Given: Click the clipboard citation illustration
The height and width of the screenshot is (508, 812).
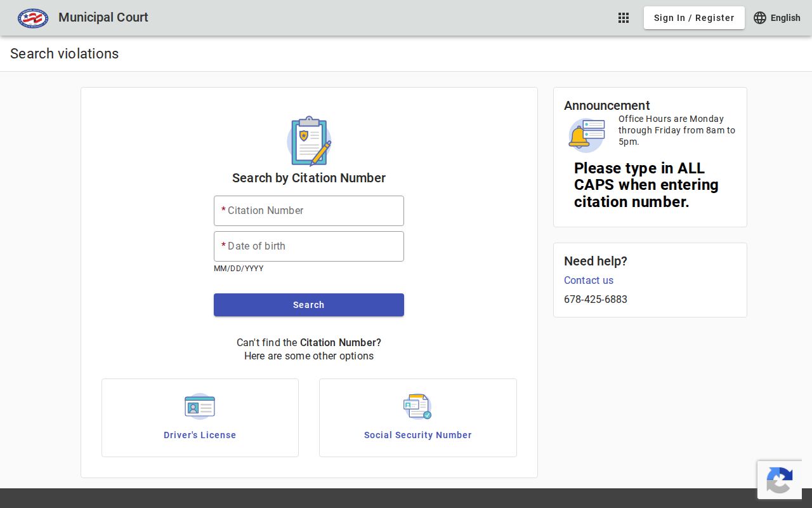Looking at the screenshot, I should 309,141.
